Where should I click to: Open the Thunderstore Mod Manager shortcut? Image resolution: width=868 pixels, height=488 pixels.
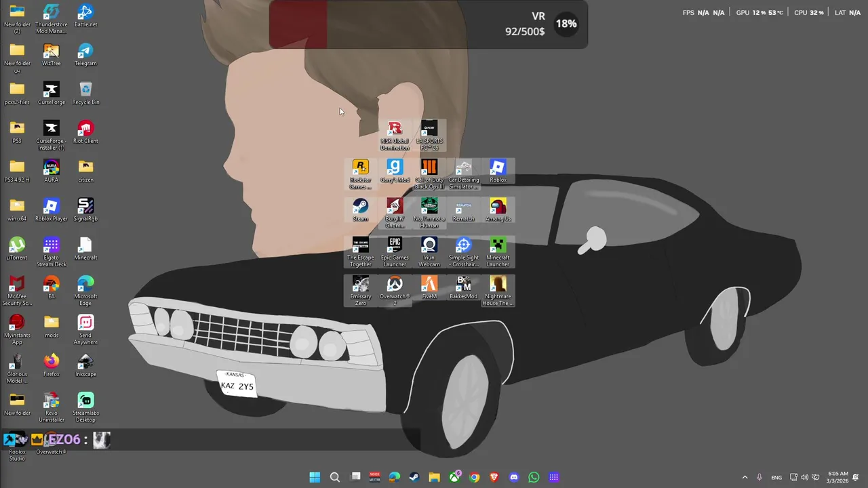pyautogui.click(x=51, y=19)
